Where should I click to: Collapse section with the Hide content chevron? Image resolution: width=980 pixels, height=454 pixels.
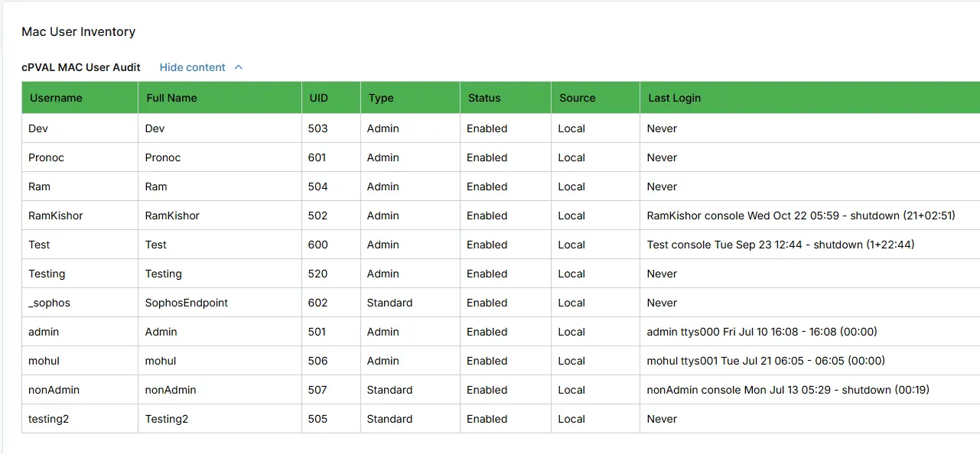[x=239, y=67]
